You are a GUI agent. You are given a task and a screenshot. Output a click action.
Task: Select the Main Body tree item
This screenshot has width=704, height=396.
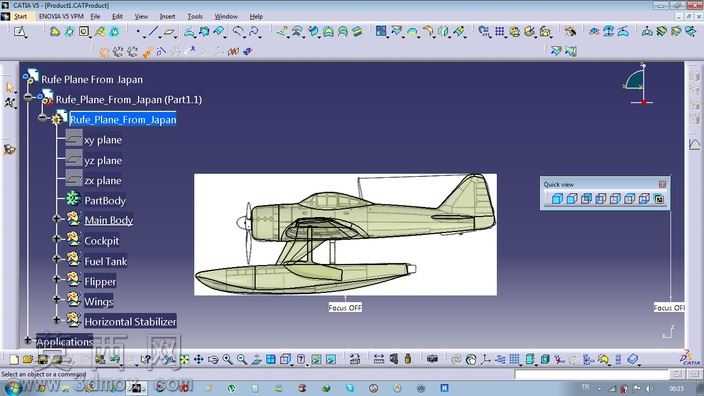(x=109, y=220)
